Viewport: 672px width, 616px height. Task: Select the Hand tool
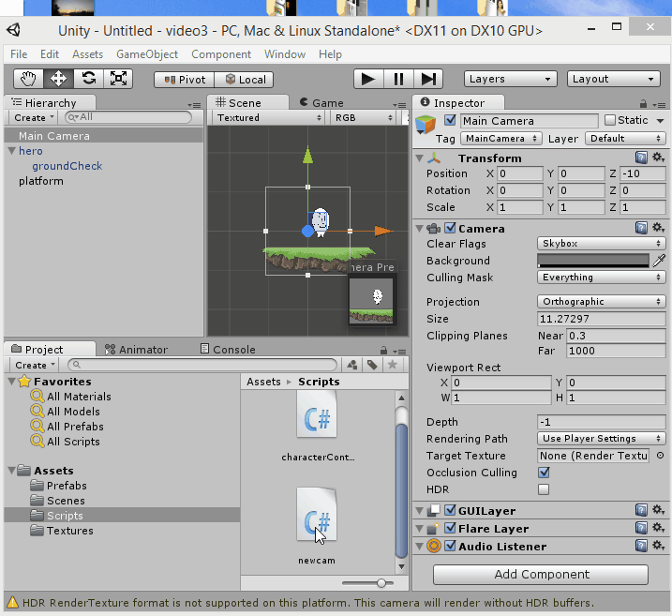pyautogui.click(x=28, y=79)
